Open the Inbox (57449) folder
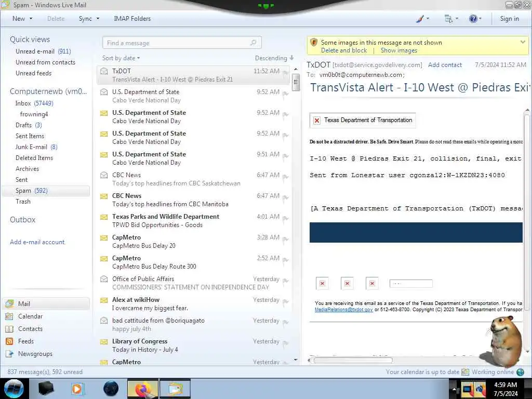The image size is (532, 399). click(x=34, y=103)
